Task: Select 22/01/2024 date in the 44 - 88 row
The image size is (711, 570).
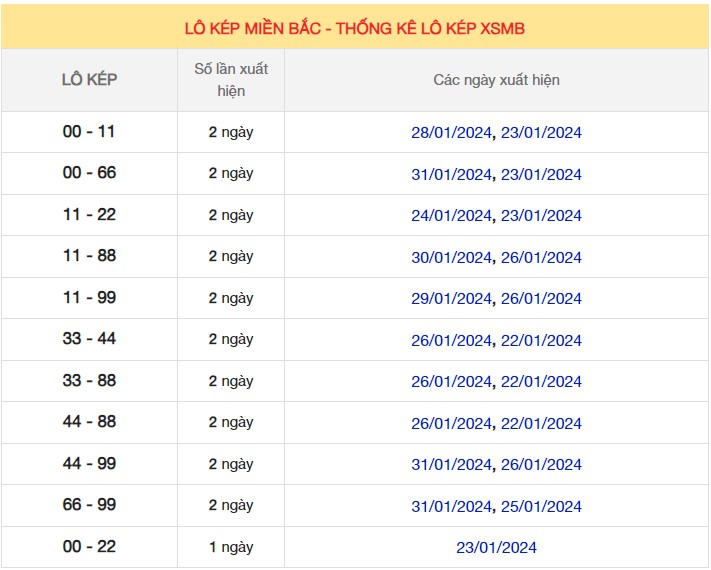Action: pyautogui.click(x=541, y=423)
